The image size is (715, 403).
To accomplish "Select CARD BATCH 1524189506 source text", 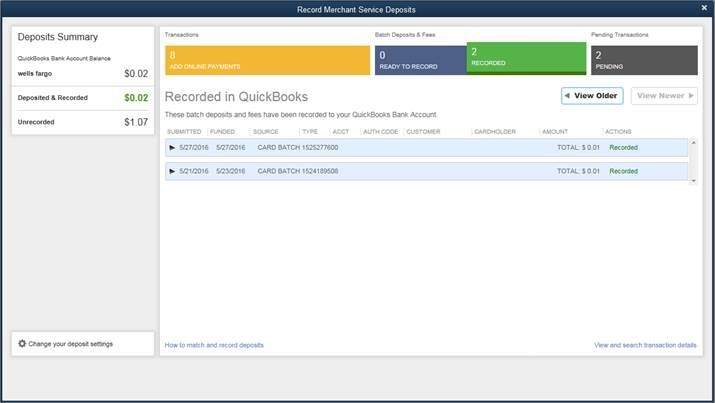I will (x=298, y=171).
